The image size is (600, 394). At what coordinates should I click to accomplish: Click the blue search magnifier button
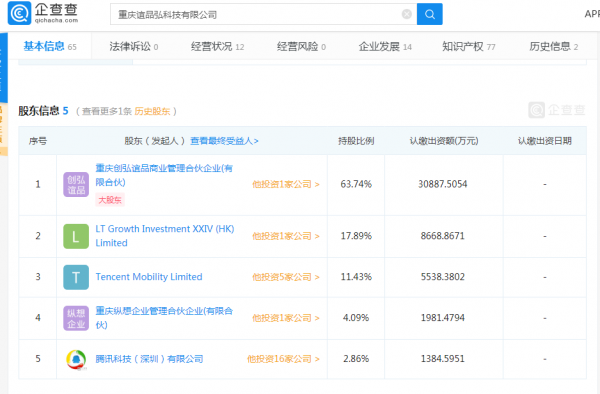(430, 14)
